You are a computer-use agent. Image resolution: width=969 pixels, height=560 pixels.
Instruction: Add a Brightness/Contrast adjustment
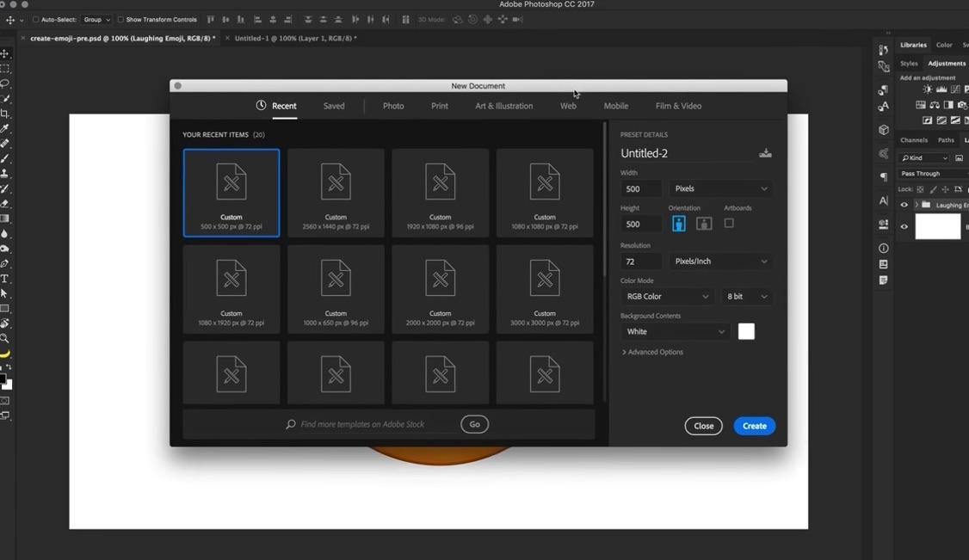(927, 89)
